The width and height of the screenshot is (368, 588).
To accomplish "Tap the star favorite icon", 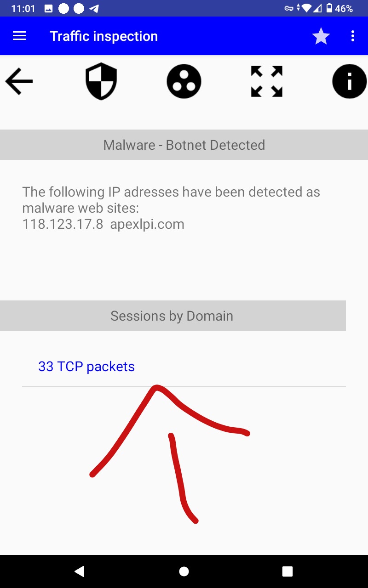I will point(321,36).
